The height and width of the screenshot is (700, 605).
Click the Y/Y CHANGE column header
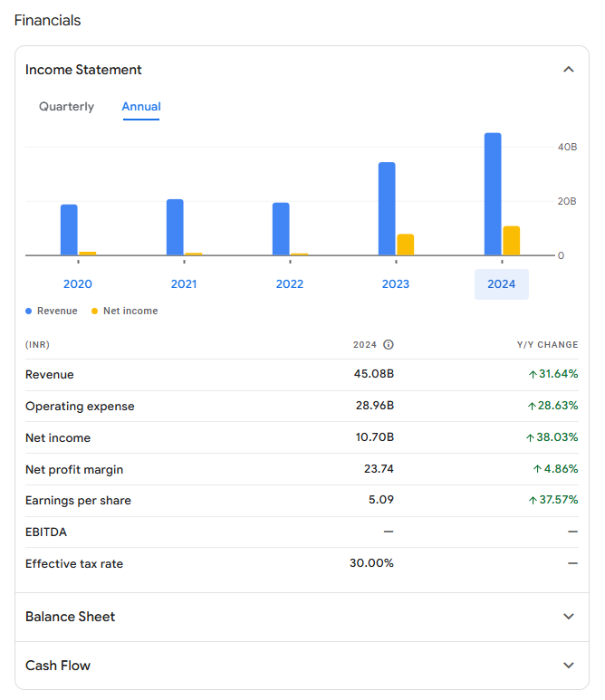tap(548, 345)
